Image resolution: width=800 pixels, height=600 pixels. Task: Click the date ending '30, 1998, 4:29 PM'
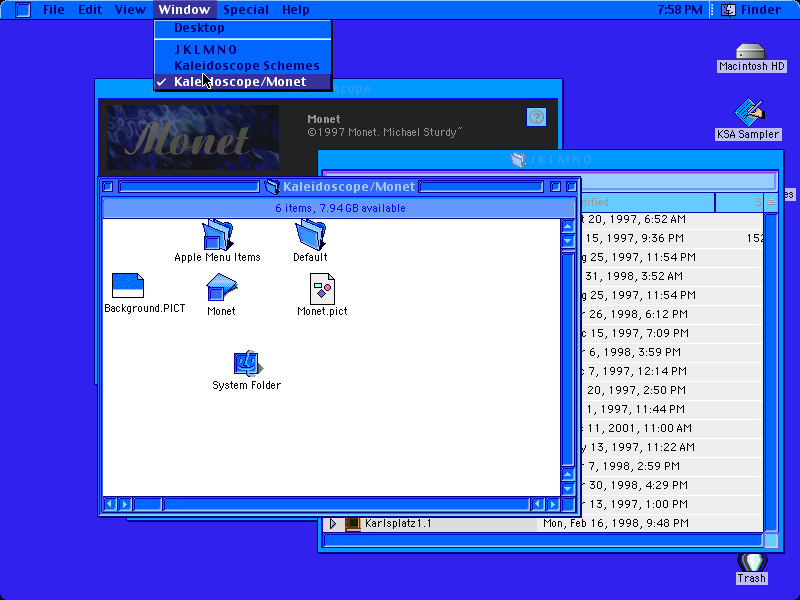click(x=635, y=485)
